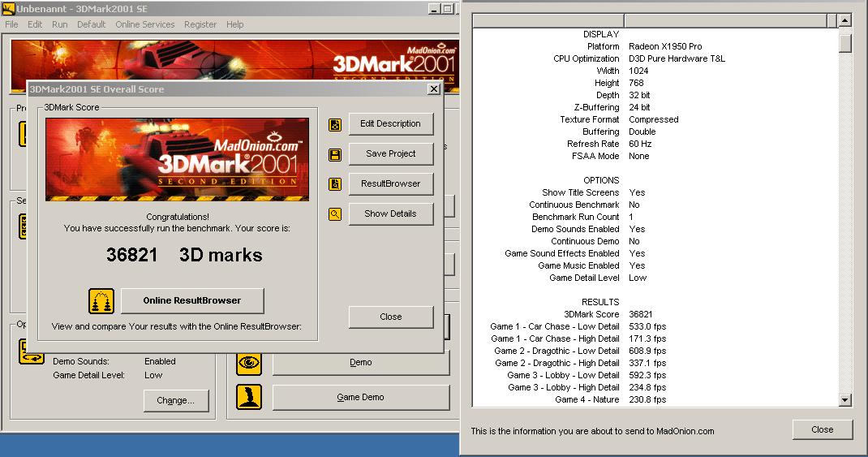Click the Online ResultBrowser button
This screenshot has height=457, width=868.
click(192, 300)
